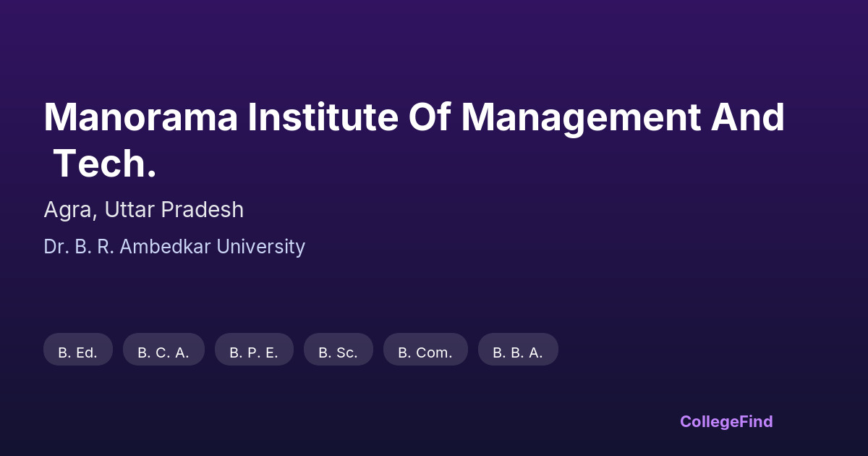Image resolution: width=868 pixels, height=456 pixels.
Task: Click the CollegeFind brand logo
Action: (x=726, y=421)
